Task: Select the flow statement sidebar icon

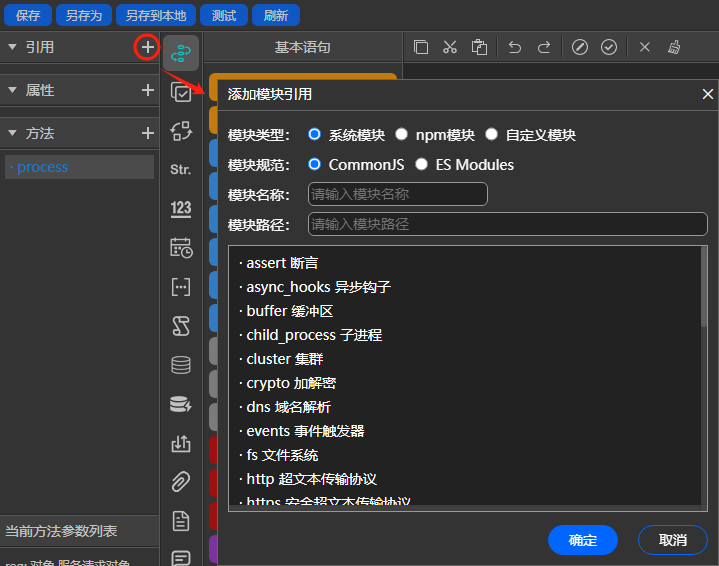Action: 181,53
